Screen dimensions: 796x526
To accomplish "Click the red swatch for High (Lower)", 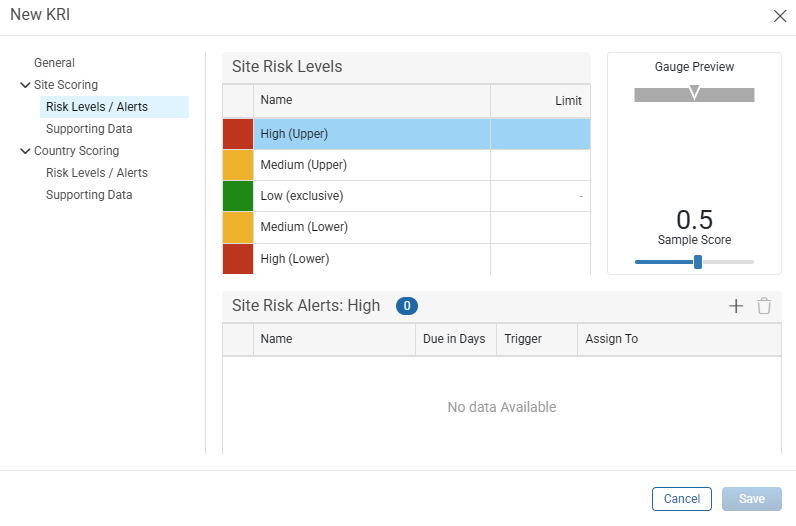I will pos(238,259).
